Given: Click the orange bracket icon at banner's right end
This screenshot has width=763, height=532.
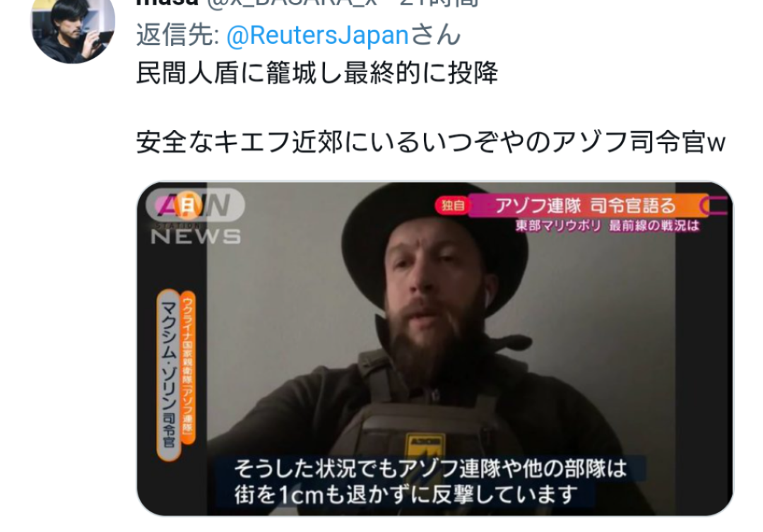Looking at the screenshot, I should click(x=714, y=206).
